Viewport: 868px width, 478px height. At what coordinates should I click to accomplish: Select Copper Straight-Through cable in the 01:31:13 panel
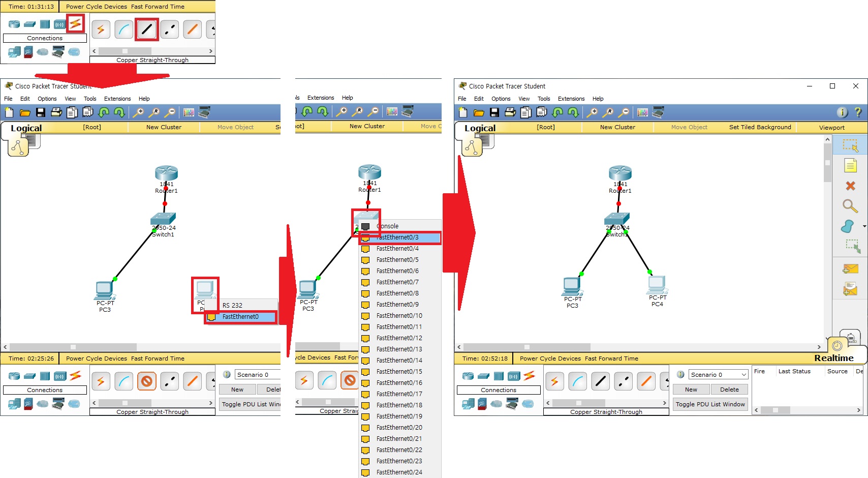[x=146, y=29]
